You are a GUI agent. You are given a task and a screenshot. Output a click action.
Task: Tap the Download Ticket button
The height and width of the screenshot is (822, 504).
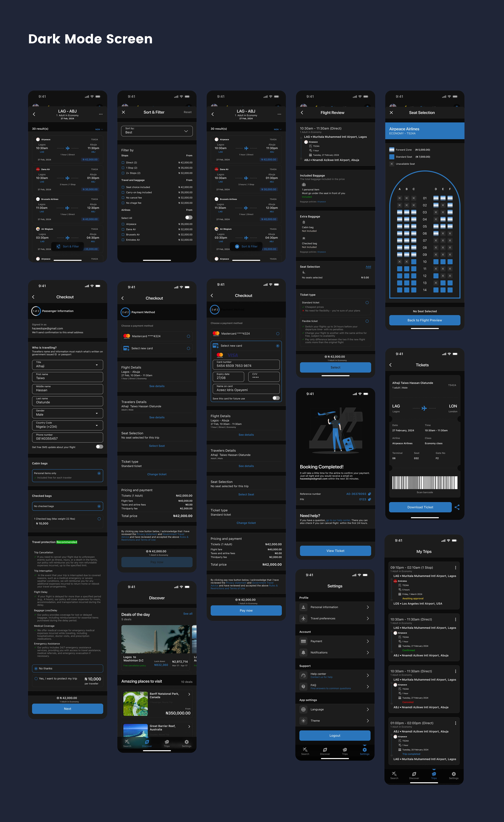click(420, 507)
